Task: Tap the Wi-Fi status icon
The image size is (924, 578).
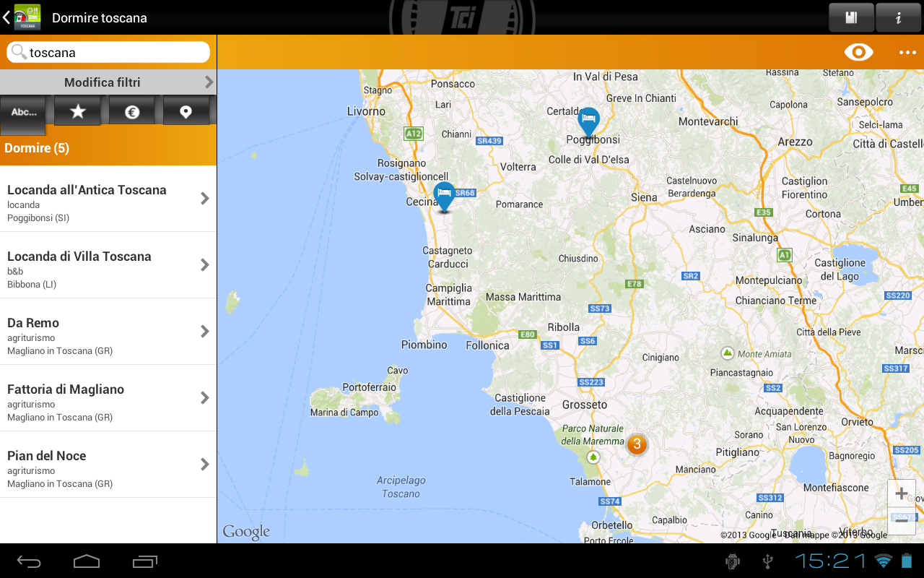Action: (884, 561)
